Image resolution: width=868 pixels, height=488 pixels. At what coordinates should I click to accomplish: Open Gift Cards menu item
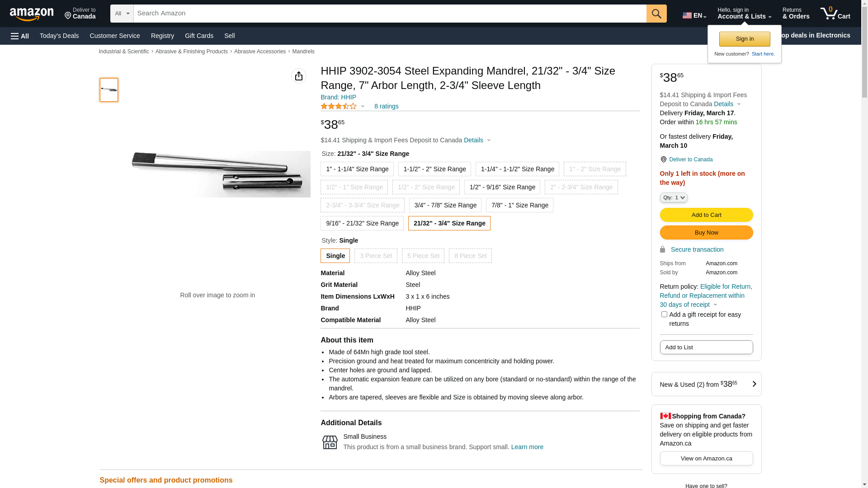coord(199,36)
